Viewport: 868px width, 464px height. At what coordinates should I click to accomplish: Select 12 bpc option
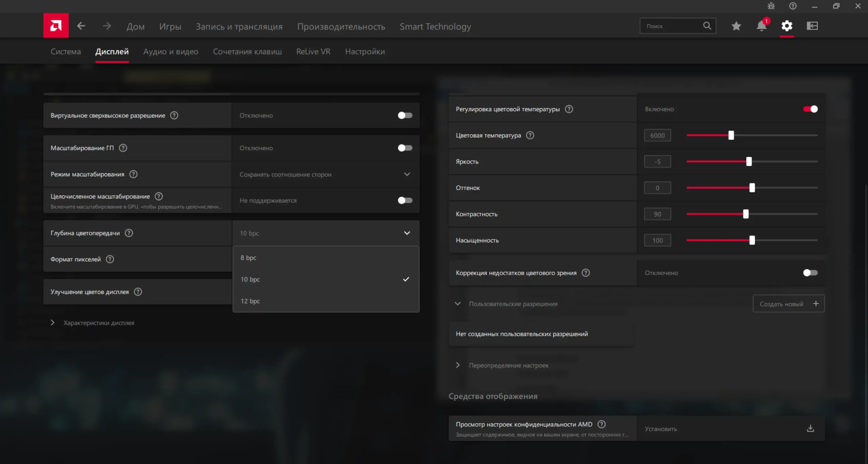coord(250,301)
